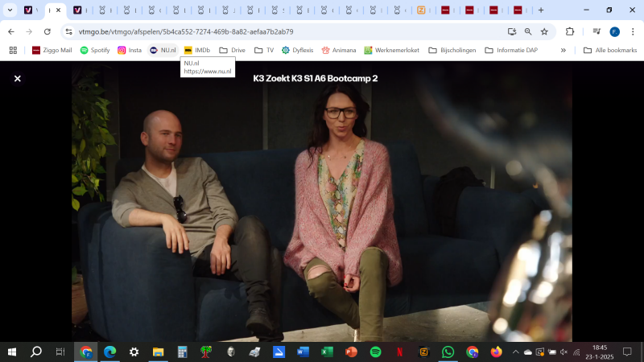This screenshot has width=644, height=362.
Task: Open the zoom level indicator
Action: [x=528, y=31]
